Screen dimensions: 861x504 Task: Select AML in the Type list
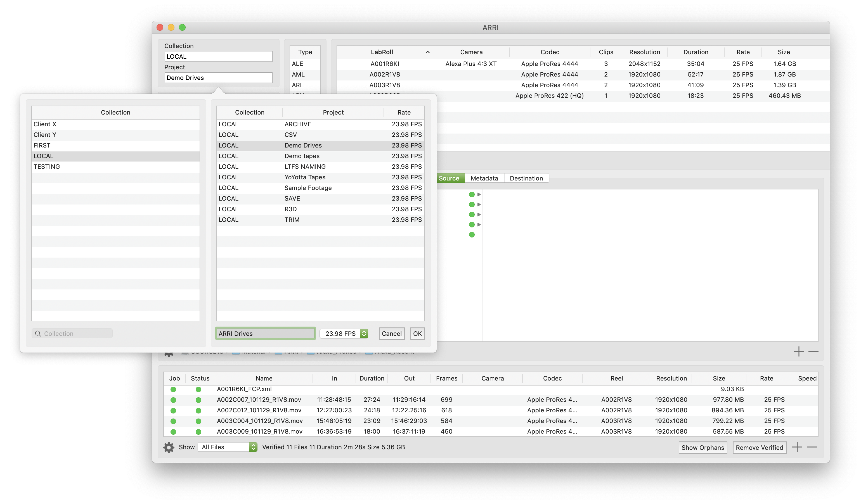(305, 74)
